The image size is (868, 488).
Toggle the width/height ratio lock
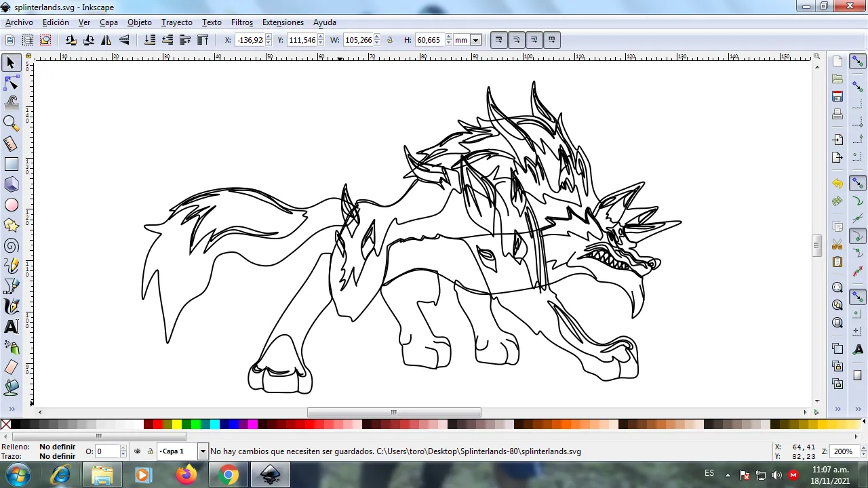click(390, 40)
